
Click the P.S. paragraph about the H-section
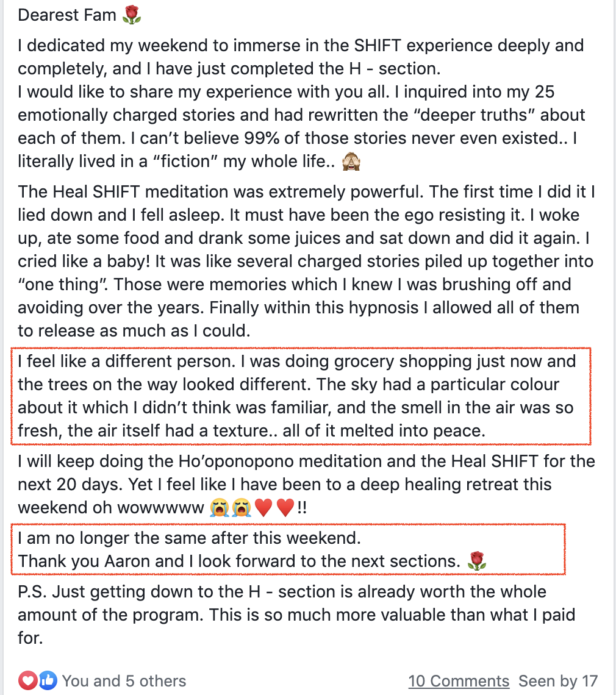tap(296, 615)
